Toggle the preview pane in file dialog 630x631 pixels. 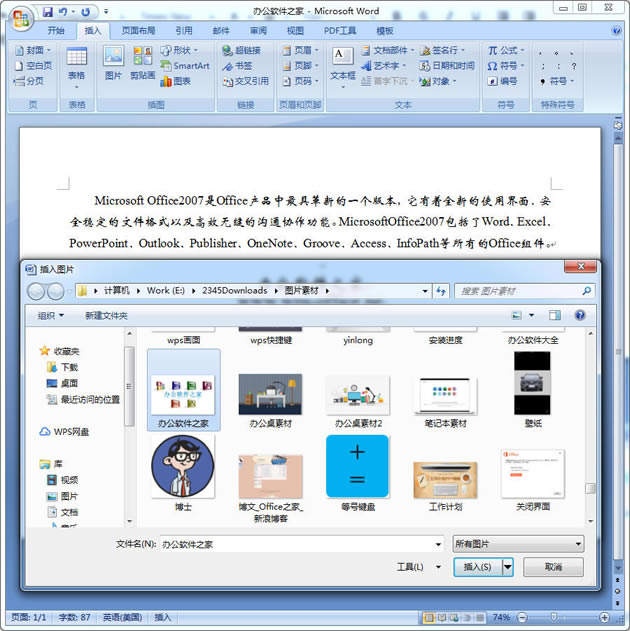(x=554, y=315)
